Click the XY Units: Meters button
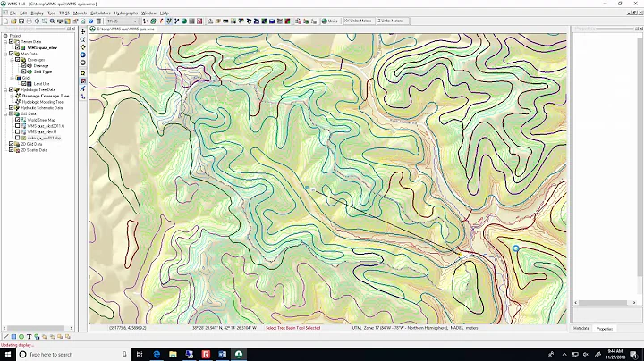The image size is (644, 361). [358, 21]
